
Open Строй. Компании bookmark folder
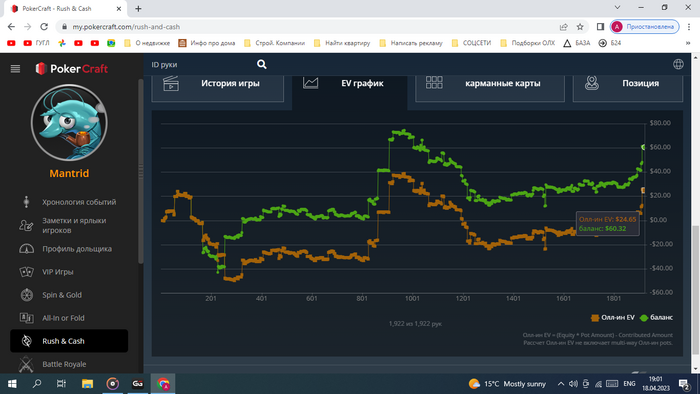[x=274, y=43]
